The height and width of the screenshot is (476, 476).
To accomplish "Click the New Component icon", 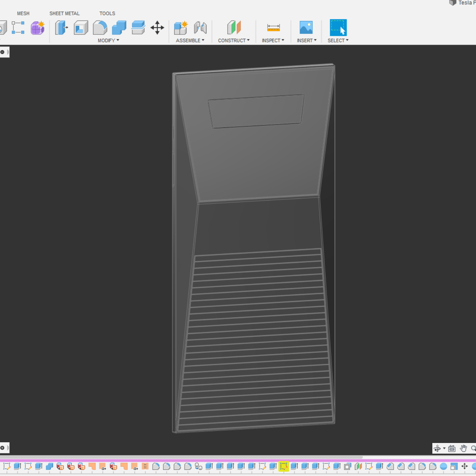I will tap(181, 28).
